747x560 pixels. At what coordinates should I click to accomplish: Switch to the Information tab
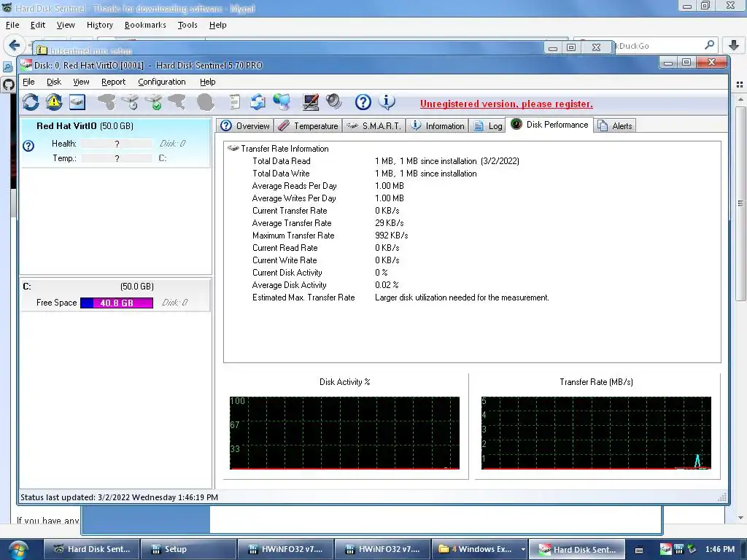point(438,125)
